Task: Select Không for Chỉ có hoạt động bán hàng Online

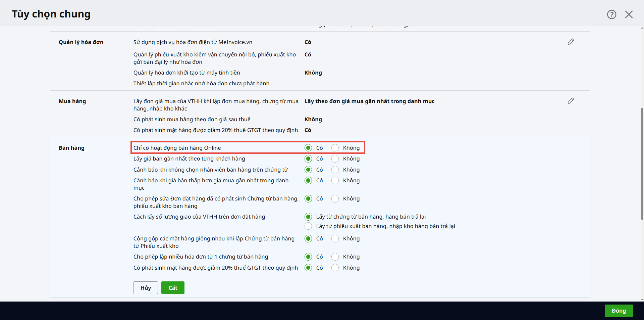Action: coord(335,148)
